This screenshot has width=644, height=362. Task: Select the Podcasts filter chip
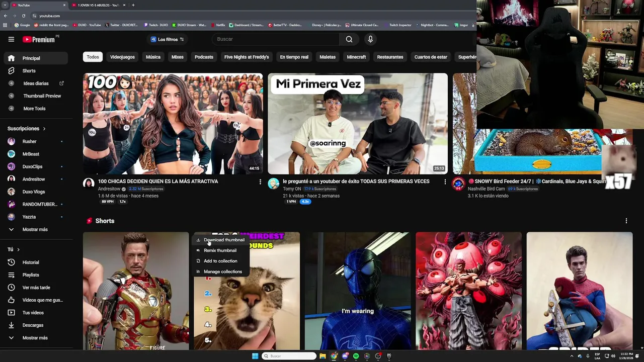204,57
